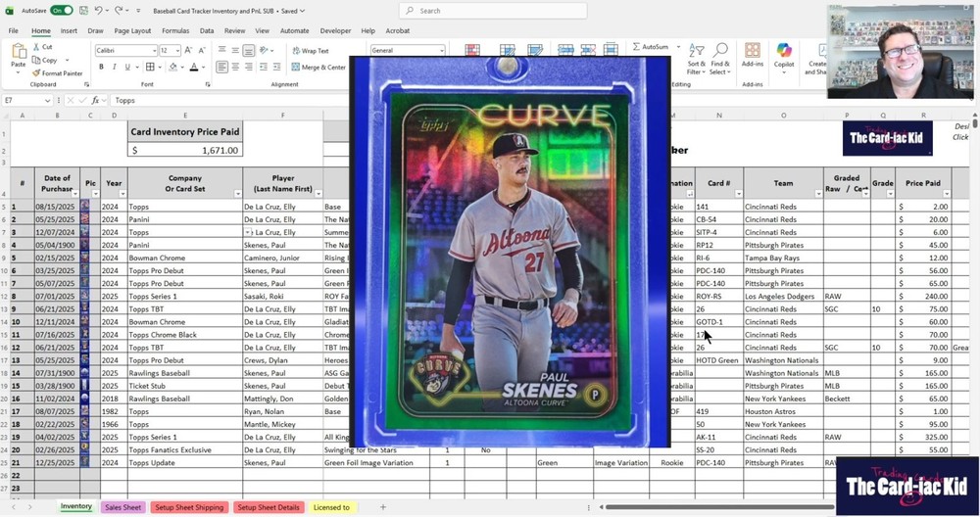Click the Middle Align icon

pos(235,51)
